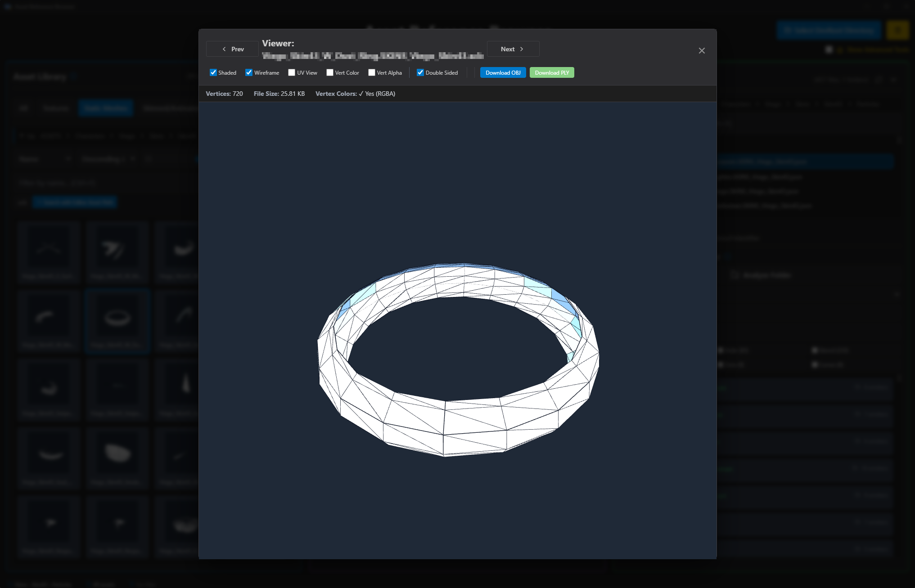Check the Vert Color option

[x=329, y=72]
